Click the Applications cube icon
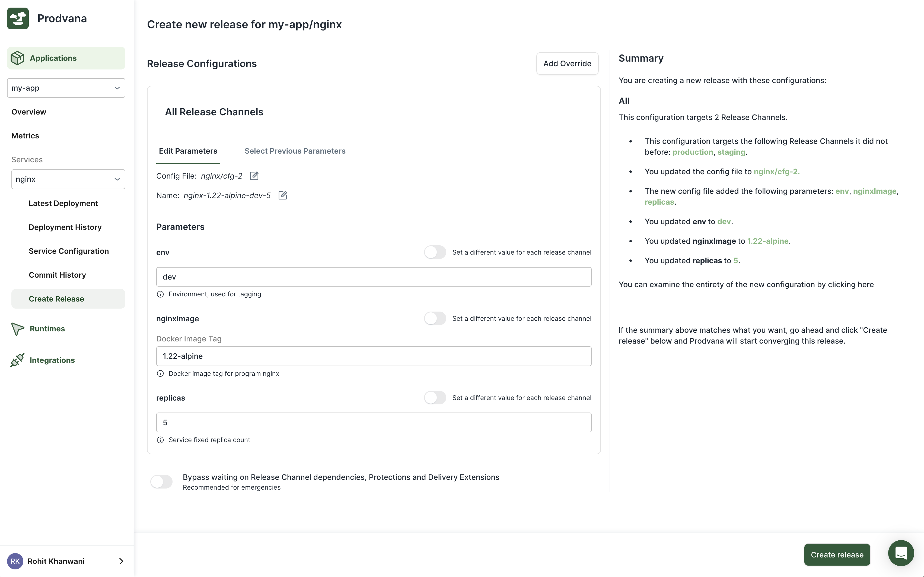This screenshot has height=577, width=924. point(18,58)
